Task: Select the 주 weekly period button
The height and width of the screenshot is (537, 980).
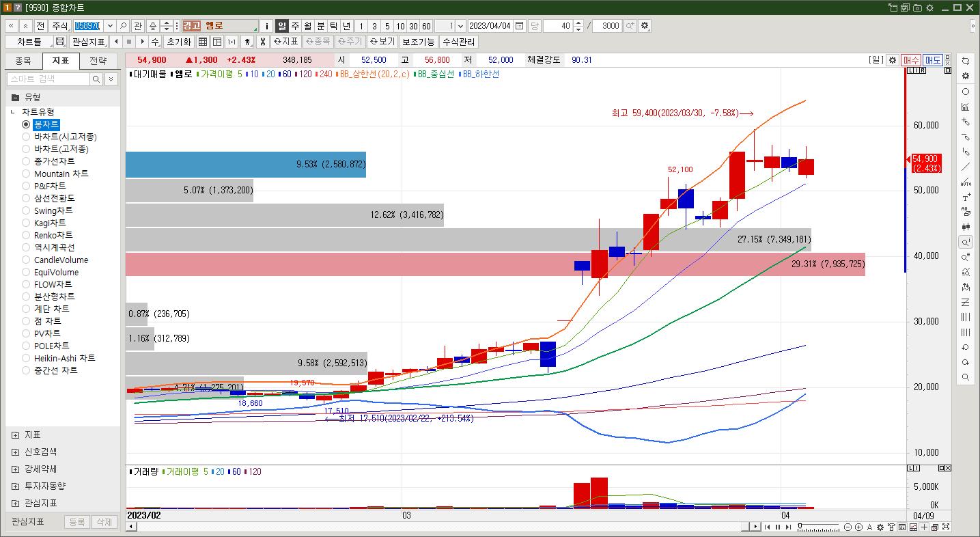Action: pos(295,26)
